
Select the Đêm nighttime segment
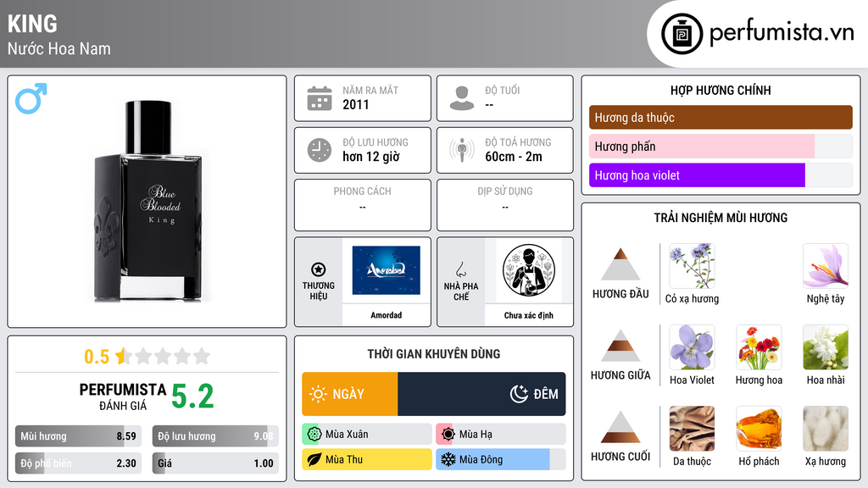point(481,394)
